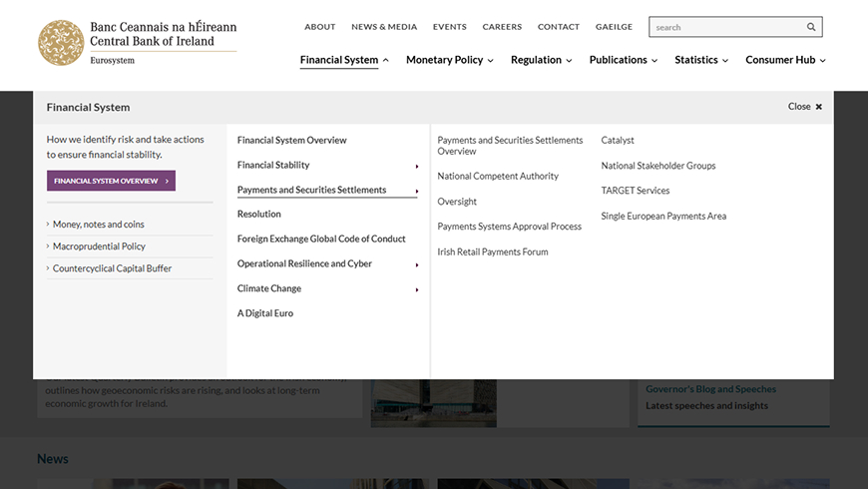This screenshot has width=868, height=489.
Task: Open Governor's Blog and Speeches link
Action: 710,389
